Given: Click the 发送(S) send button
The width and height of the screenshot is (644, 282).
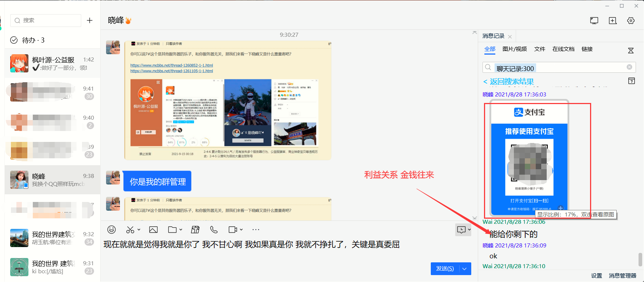Looking at the screenshot, I should click(x=445, y=269).
